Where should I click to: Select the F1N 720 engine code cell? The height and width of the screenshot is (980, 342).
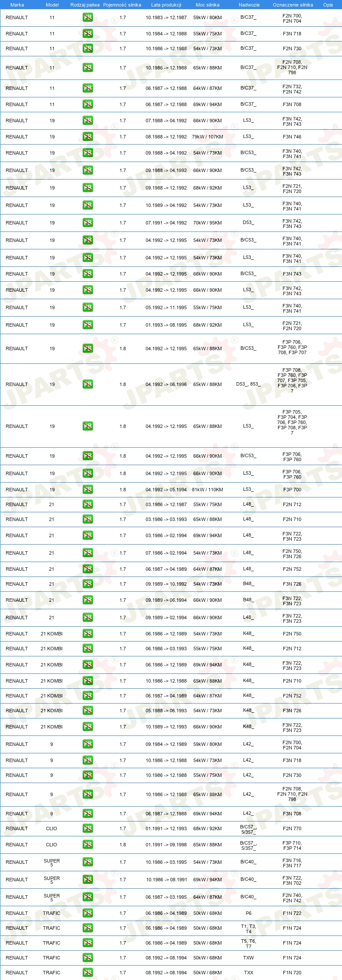[x=292, y=973]
